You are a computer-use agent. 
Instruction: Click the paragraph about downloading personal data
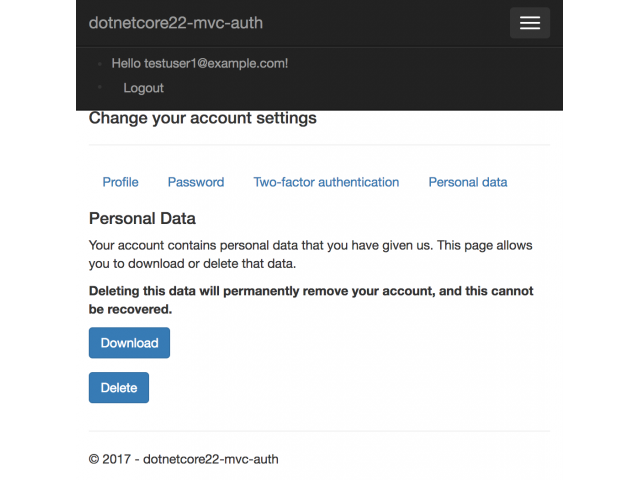coord(310,254)
